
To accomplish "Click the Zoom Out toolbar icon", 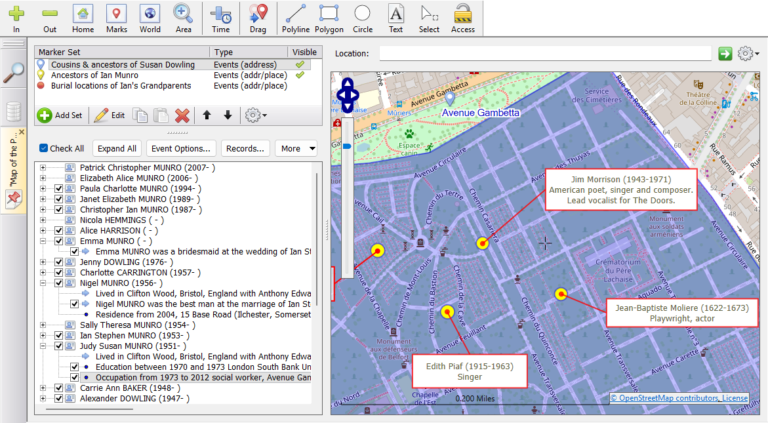I will tap(49, 18).
